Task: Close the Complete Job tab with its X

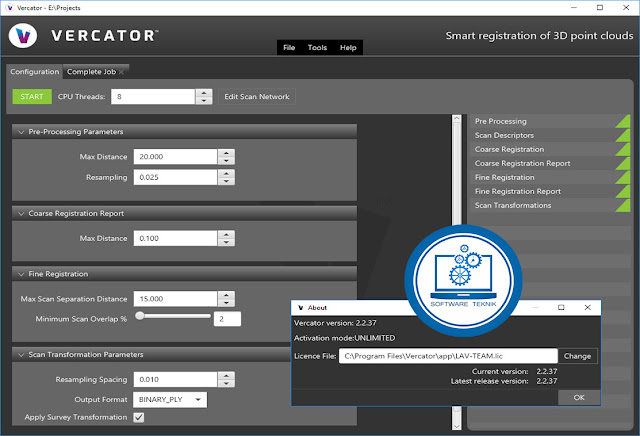Action: [121, 72]
